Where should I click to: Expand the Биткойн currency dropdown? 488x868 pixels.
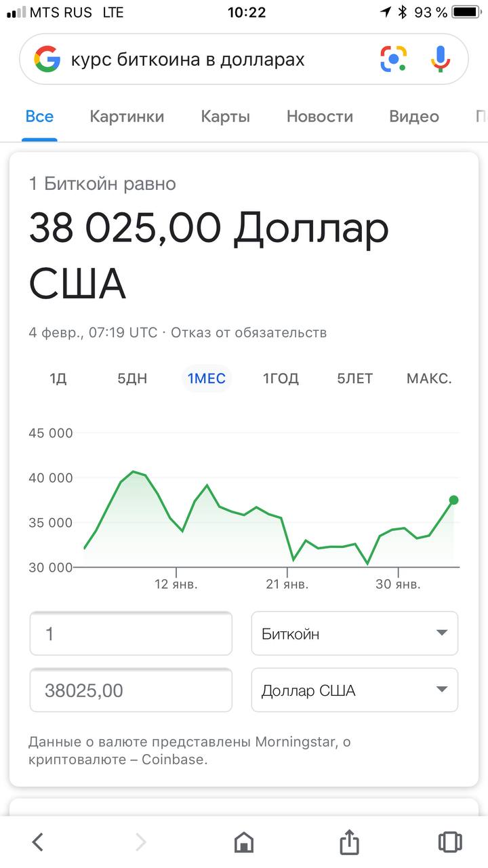point(354,633)
